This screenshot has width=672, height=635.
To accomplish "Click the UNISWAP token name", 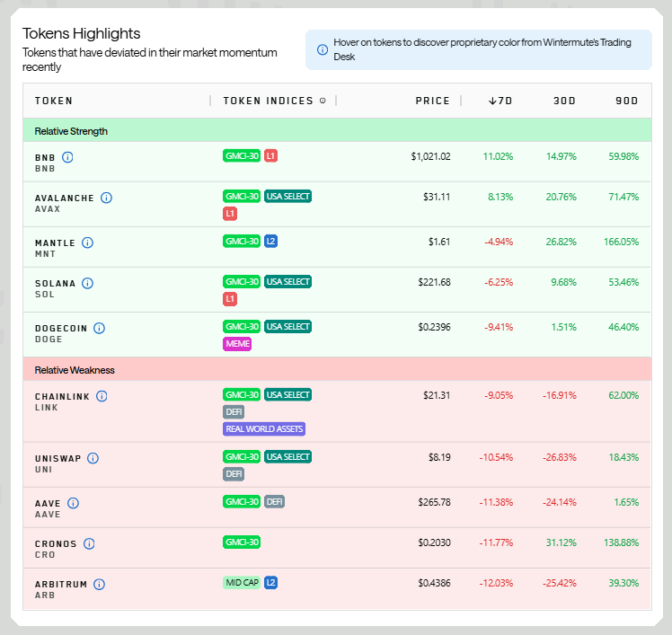I will pos(57,458).
